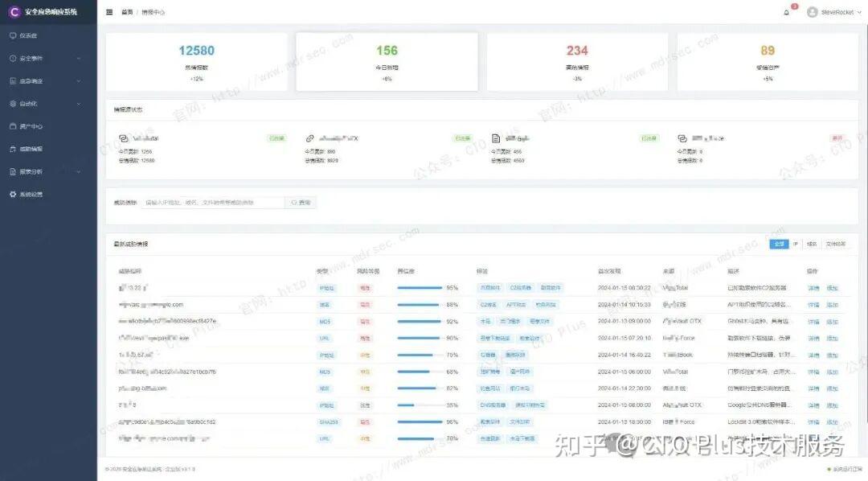Image resolution: width=868 pixels, height=481 pixels.
Task: Click the 应急响应 sidebar icon
Action: click(13, 81)
